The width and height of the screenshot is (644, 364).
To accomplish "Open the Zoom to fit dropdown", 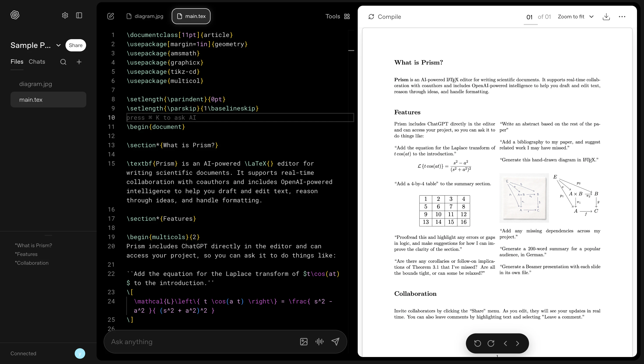I will click(576, 17).
